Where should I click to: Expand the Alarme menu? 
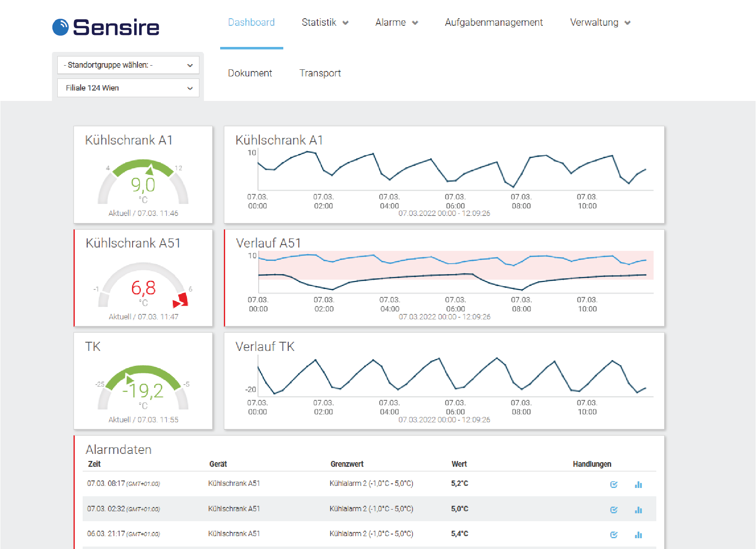tap(396, 22)
